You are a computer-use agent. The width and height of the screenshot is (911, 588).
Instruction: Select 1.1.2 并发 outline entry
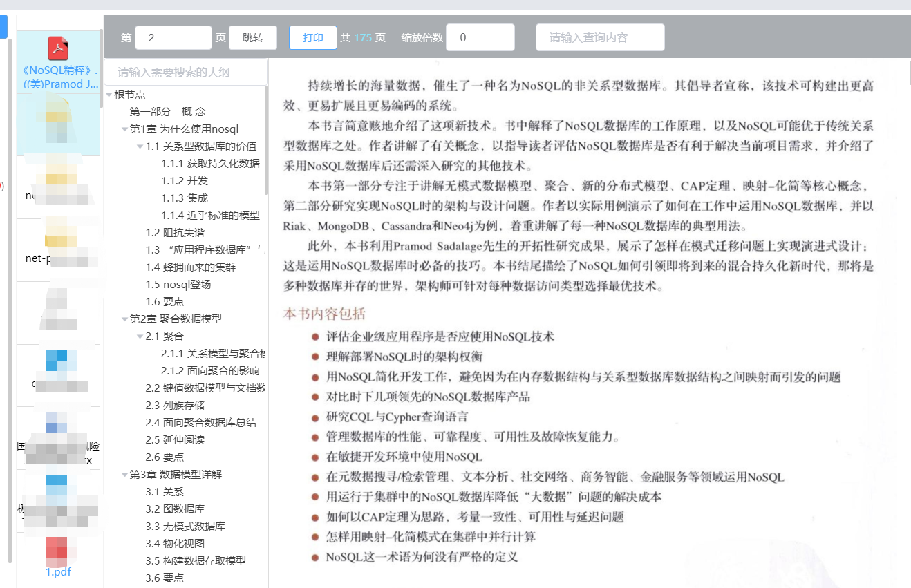point(185,180)
